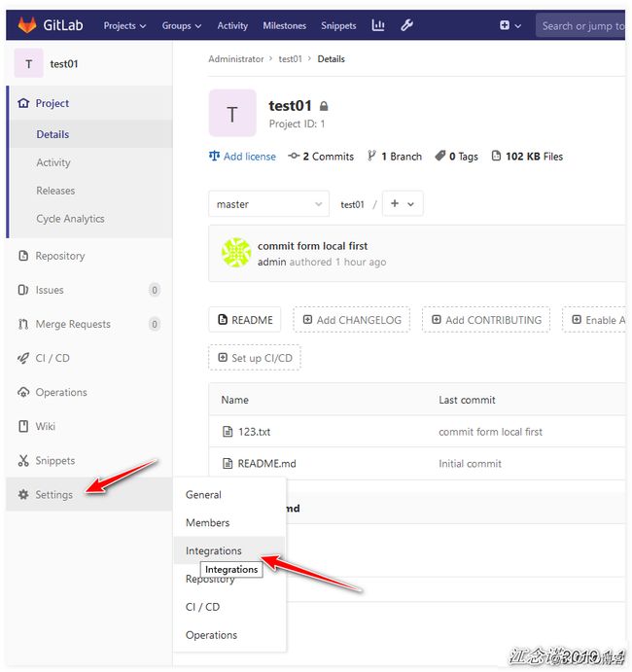The image size is (632, 672).
Task: Open the Projects dropdown in navbar
Action: (124, 25)
